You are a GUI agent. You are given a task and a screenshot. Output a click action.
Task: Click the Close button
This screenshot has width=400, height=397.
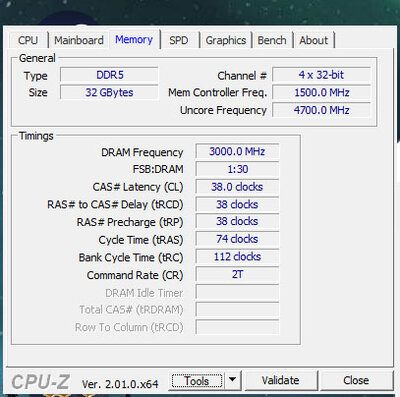click(356, 380)
